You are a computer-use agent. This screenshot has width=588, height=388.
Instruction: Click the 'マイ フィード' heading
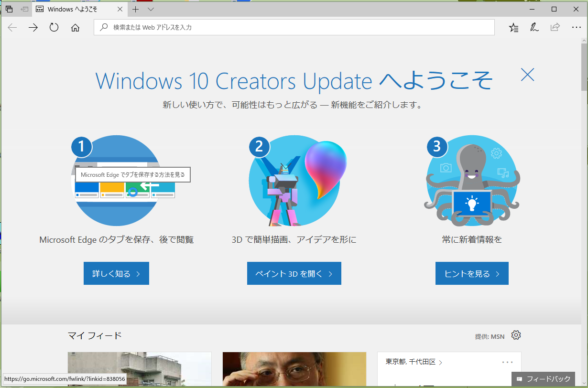95,336
